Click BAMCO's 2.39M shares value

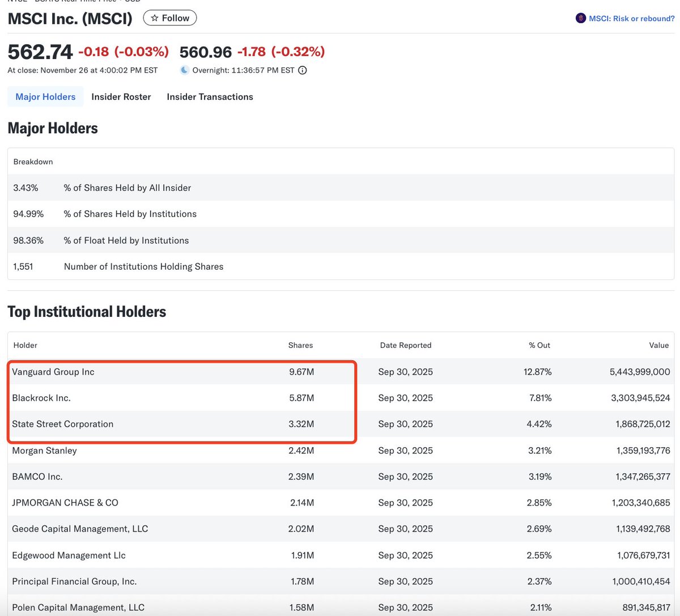point(301,477)
